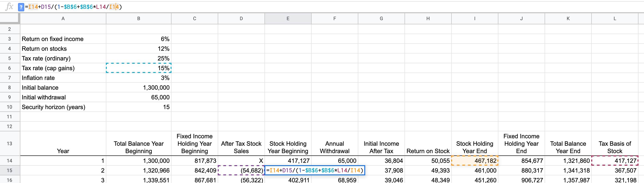Image resolution: width=644 pixels, height=183 pixels.
Task: Click inside the formula bar text
Action: coord(74,7)
